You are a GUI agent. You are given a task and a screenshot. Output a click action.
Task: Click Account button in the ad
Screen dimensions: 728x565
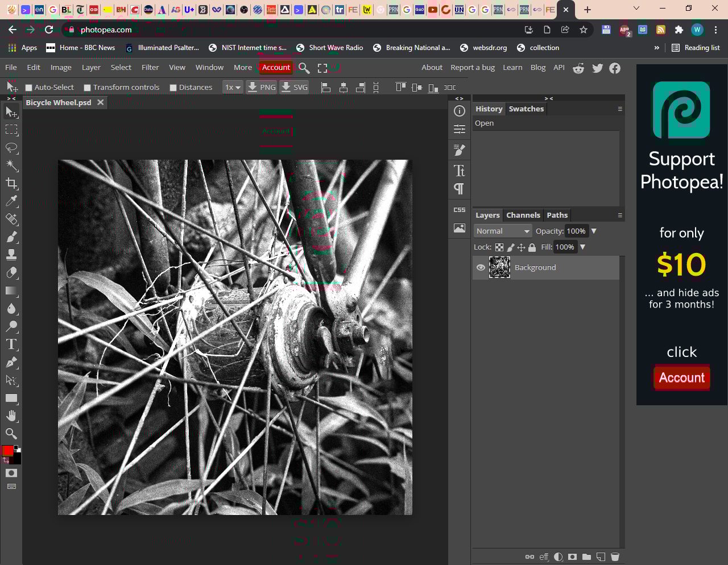point(681,378)
